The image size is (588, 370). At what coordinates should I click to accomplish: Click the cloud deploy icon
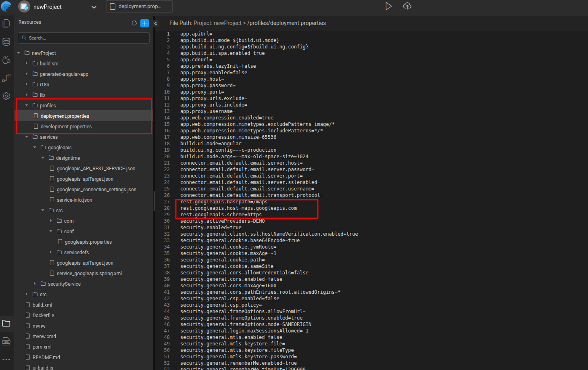point(407,6)
